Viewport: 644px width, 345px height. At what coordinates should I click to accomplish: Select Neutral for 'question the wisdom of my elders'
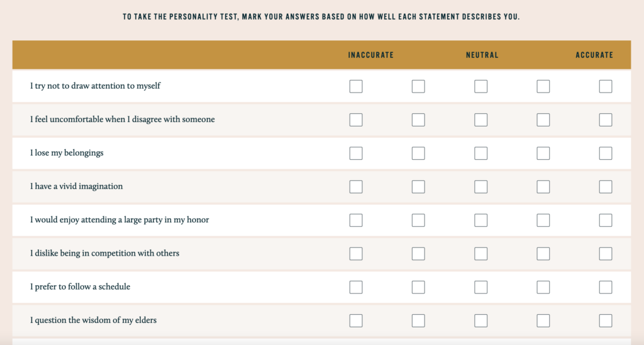(481, 320)
